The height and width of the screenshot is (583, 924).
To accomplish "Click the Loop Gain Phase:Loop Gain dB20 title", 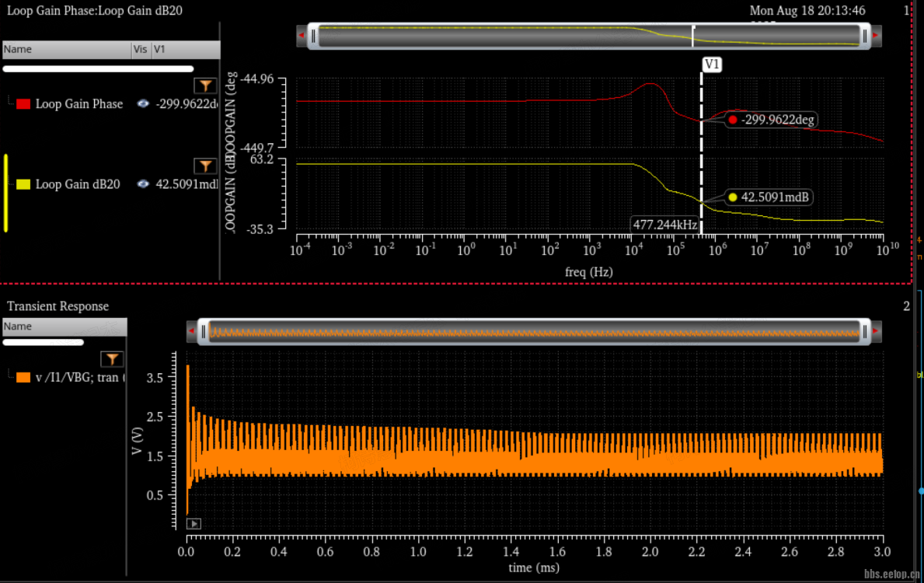I will tap(94, 11).
